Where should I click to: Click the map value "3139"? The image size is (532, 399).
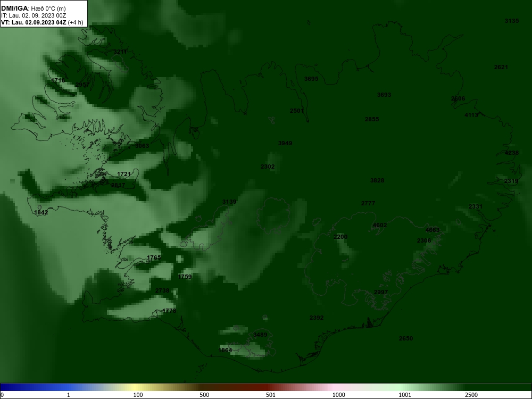[229, 202]
